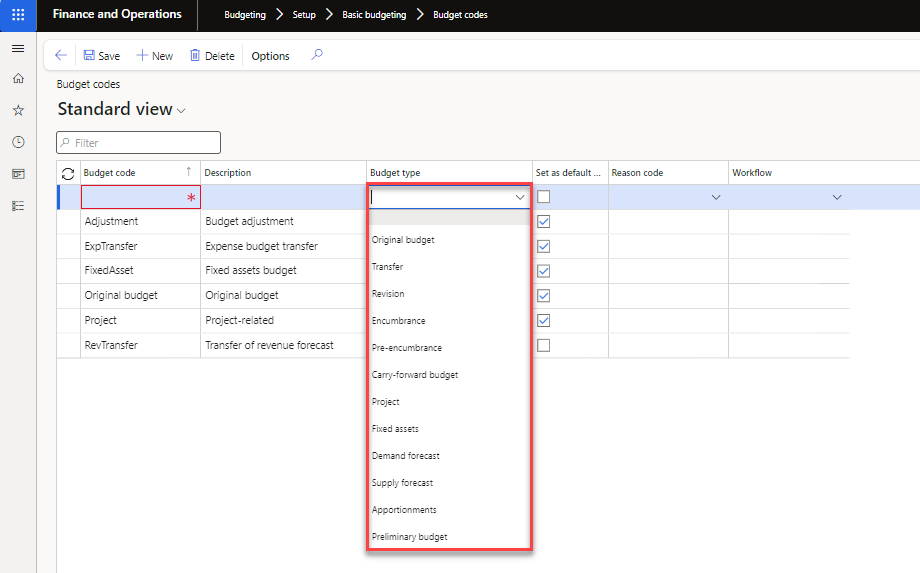
Task: Click the Budget type column header
Action: pos(449,173)
